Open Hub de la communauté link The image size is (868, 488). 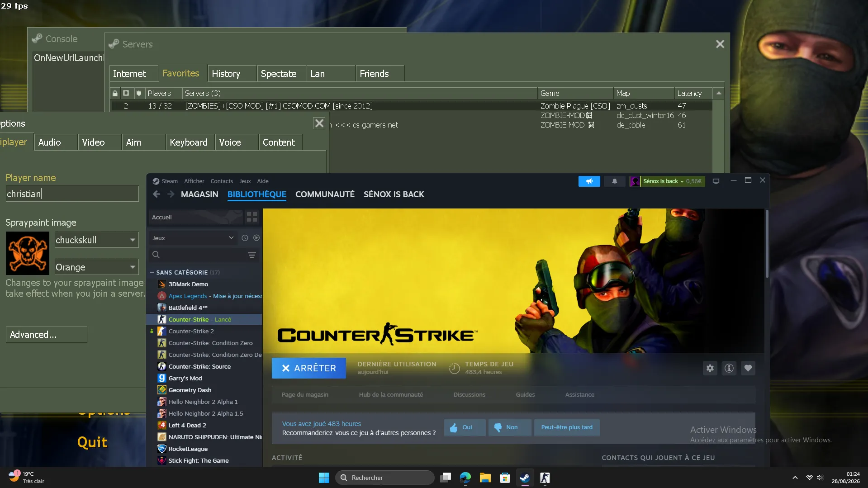pyautogui.click(x=391, y=394)
